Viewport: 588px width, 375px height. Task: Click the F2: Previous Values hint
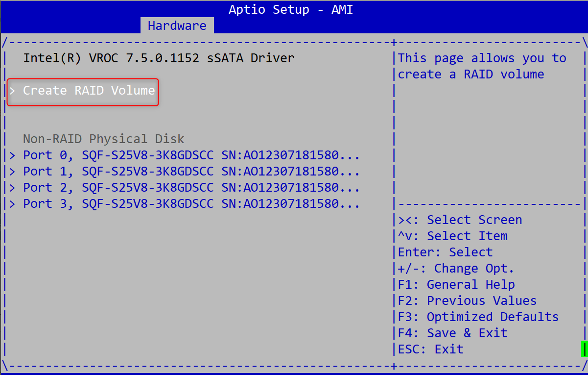(467, 301)
